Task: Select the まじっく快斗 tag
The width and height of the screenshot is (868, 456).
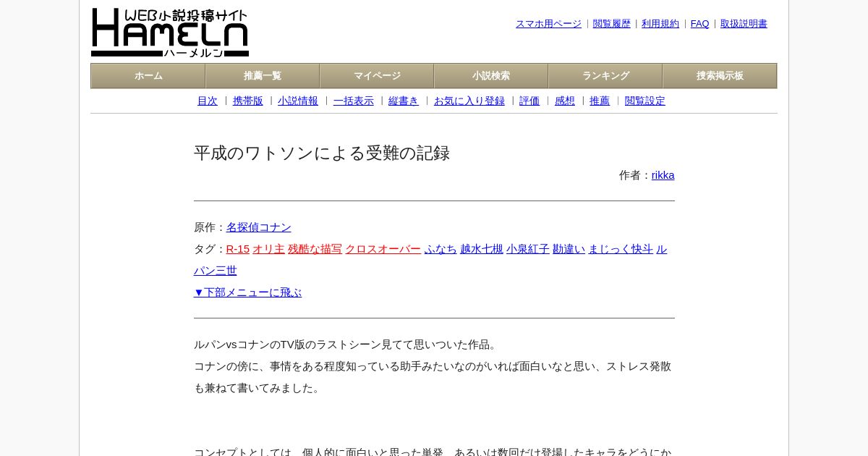Action: pyautogui.click(x=621, y=249)
